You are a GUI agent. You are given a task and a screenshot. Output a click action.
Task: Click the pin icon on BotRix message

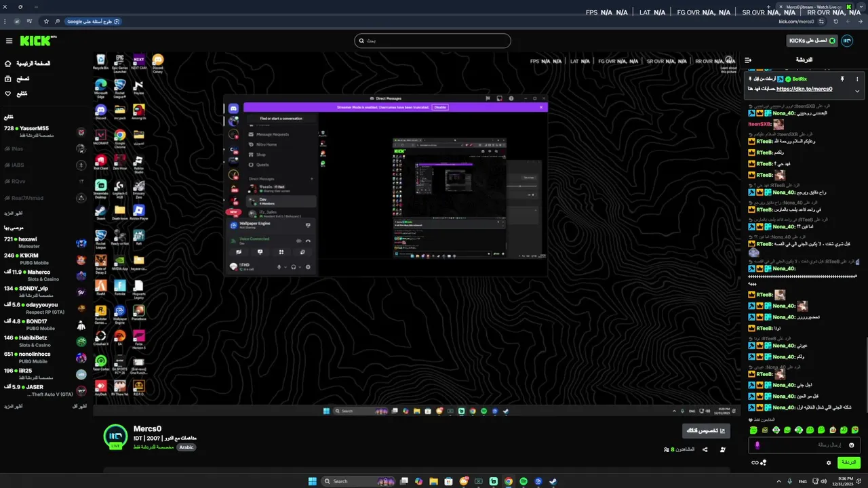842,79
